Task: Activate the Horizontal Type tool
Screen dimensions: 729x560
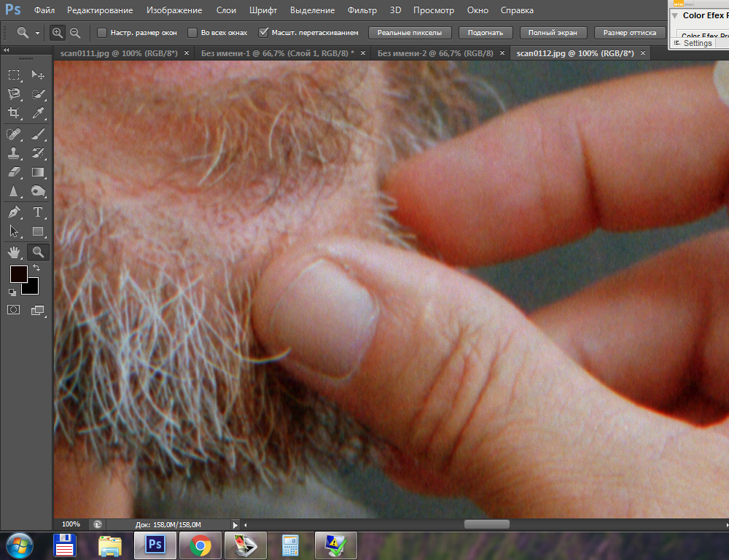Action: tap(39, 212)
